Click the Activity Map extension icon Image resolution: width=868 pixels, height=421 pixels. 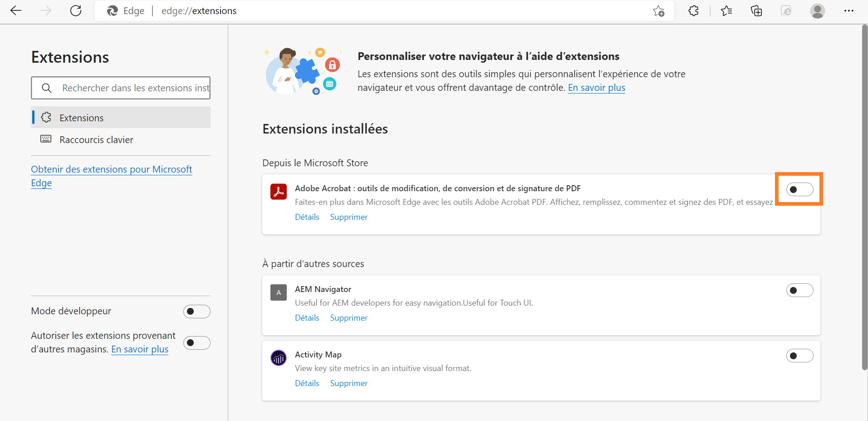coord(279,357)
